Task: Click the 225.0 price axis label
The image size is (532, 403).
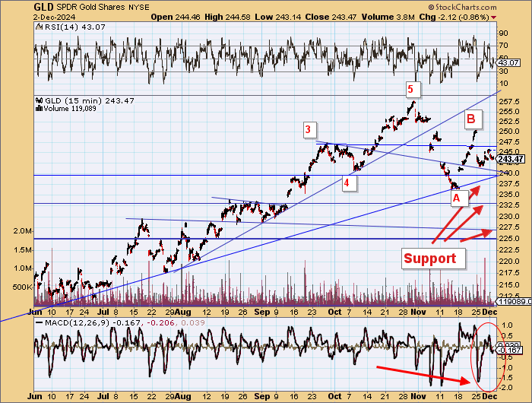Action: 510,238
